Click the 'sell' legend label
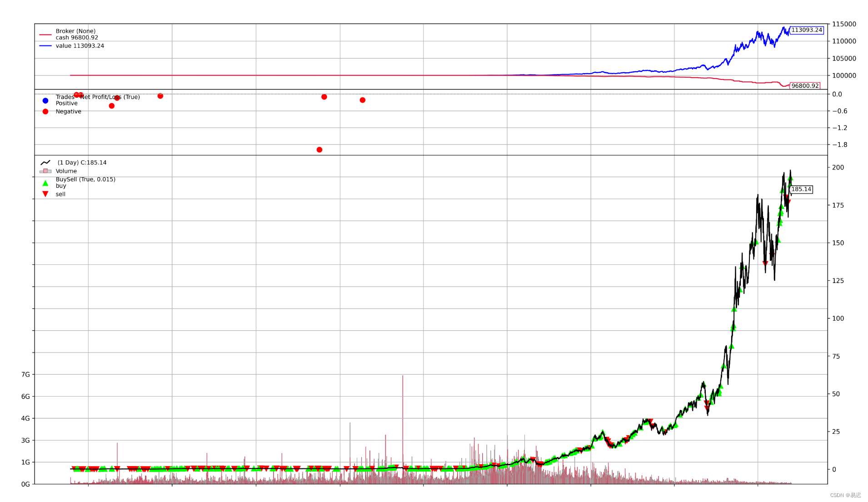The width and height of the screenshot is (868, 502). 60,194
